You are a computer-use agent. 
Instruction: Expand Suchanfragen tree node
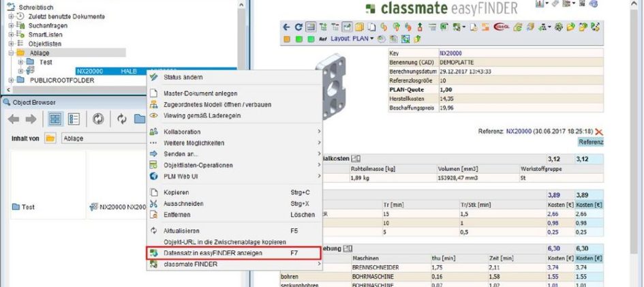(11, 25)
